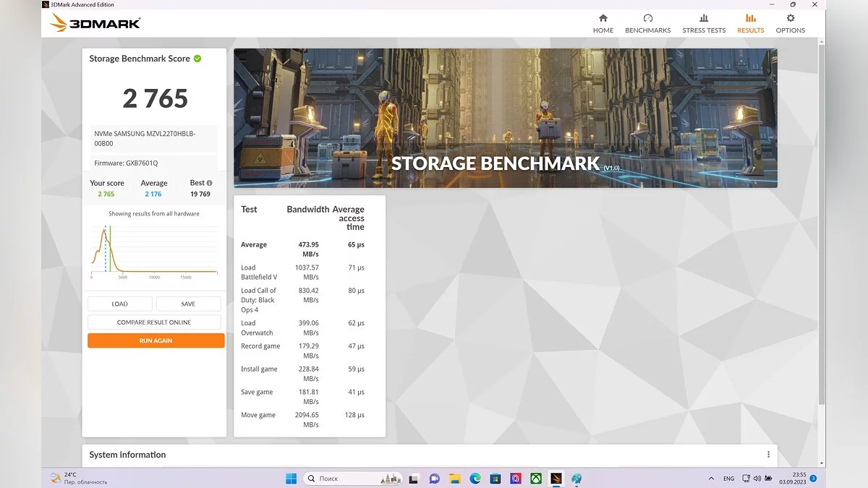Click the vertical scrollbar on the right
Viewport: 868px width, 488px height.
[821, 217]
